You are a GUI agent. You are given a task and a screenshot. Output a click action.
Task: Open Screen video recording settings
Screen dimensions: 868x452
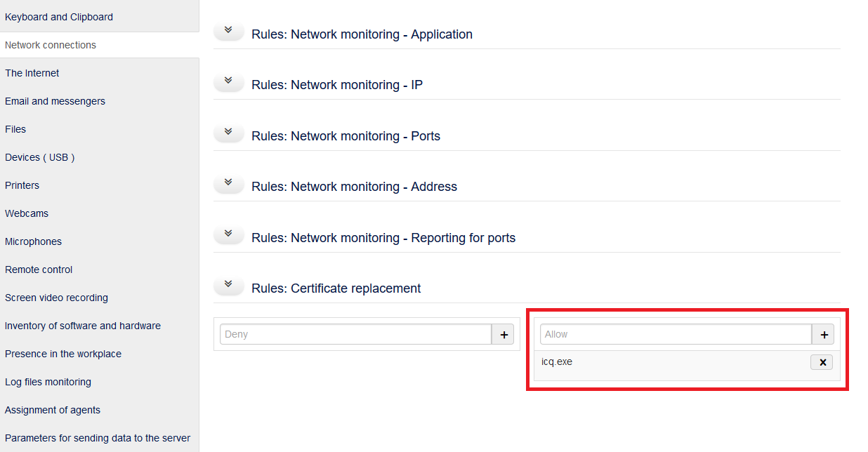coord(56,298)
